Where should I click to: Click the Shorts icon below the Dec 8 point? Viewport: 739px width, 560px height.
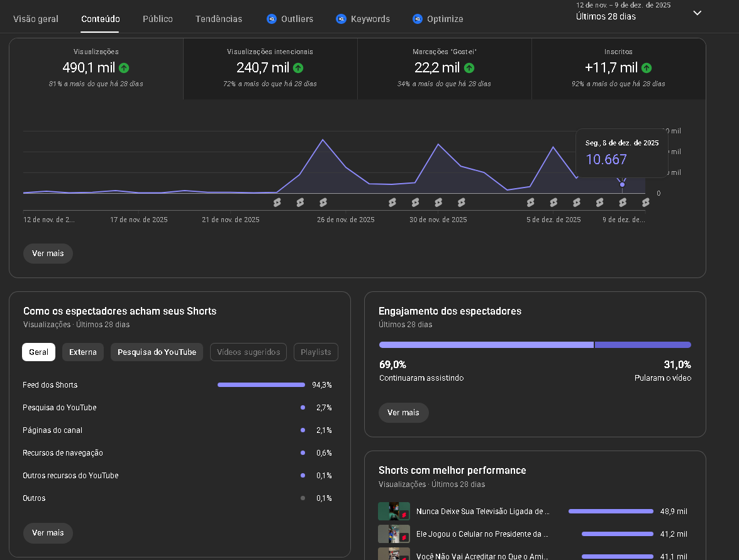pyautogui.click(x=623, y=203)
